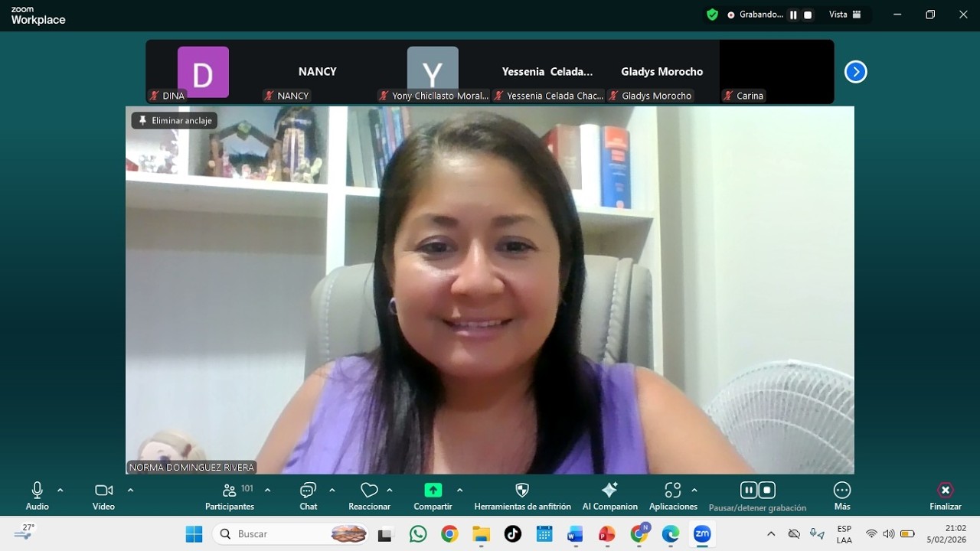980x551 pixels.
Task: Open Herramientas de anfitrión shield menu
Action: [522, 496]
